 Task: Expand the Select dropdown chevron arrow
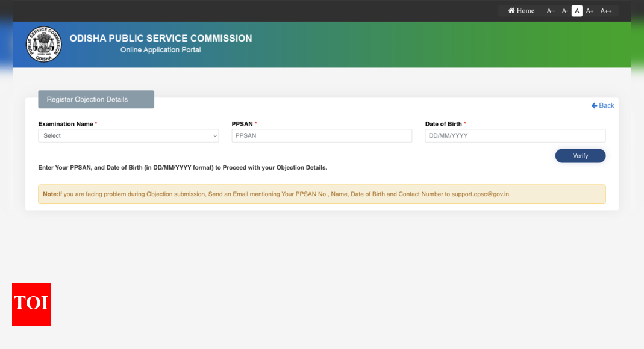coord(215,136)
